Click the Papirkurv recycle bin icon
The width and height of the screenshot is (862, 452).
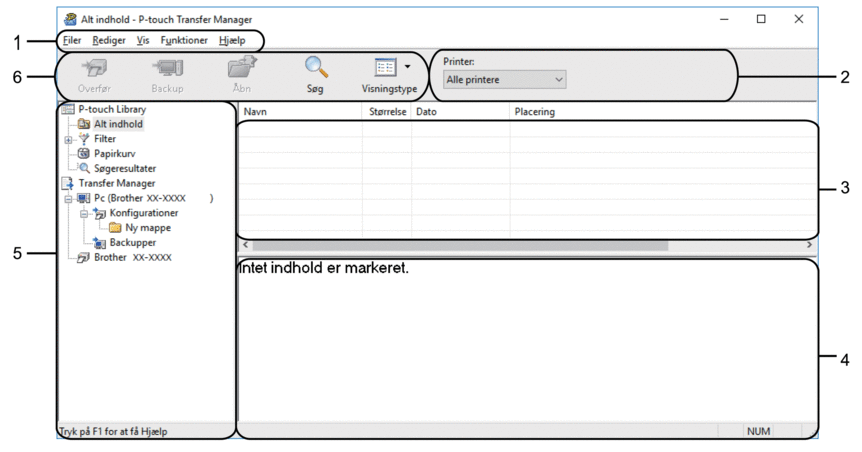tap(84, 153)
